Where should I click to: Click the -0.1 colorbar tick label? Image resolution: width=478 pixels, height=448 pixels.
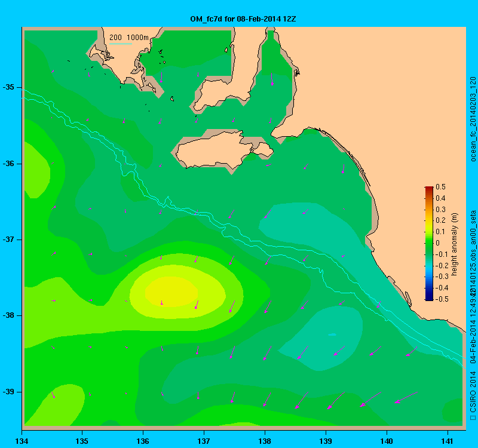click(442, 254)
